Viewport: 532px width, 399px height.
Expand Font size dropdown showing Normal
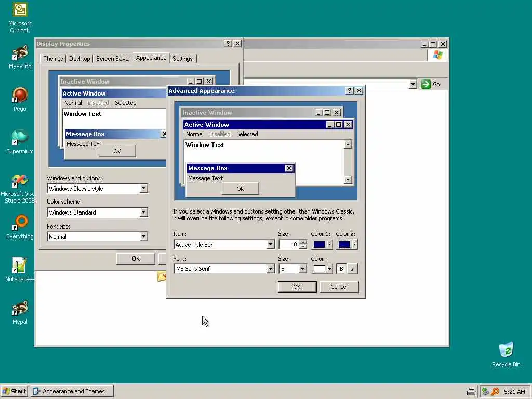(x=143, y=236)
